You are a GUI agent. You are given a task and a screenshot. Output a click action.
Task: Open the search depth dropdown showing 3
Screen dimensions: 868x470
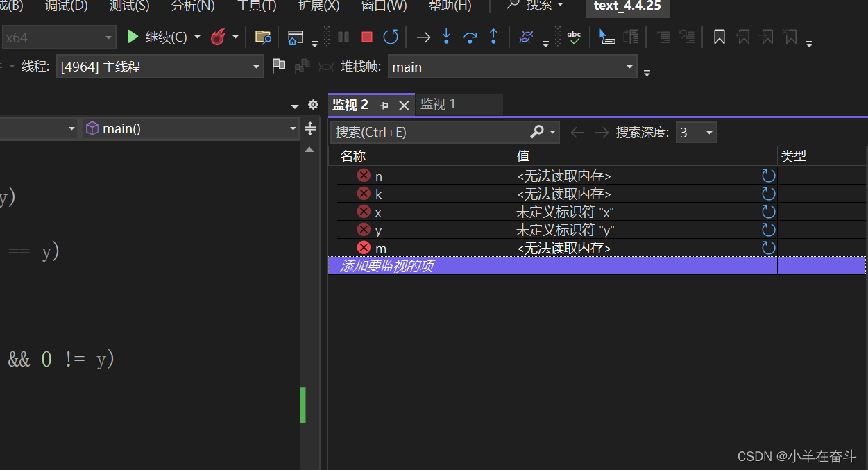tap(696, 132)
